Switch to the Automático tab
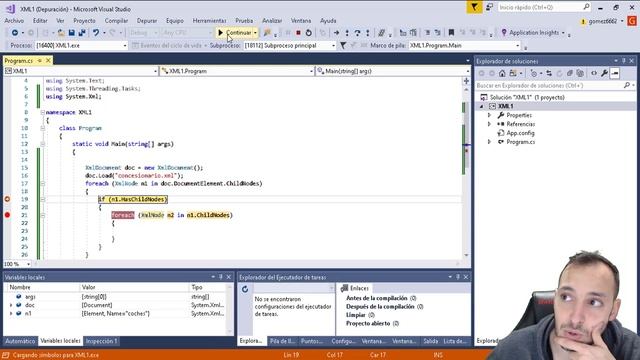The width and height of the screenshot is (640, 360). point(20,341)
